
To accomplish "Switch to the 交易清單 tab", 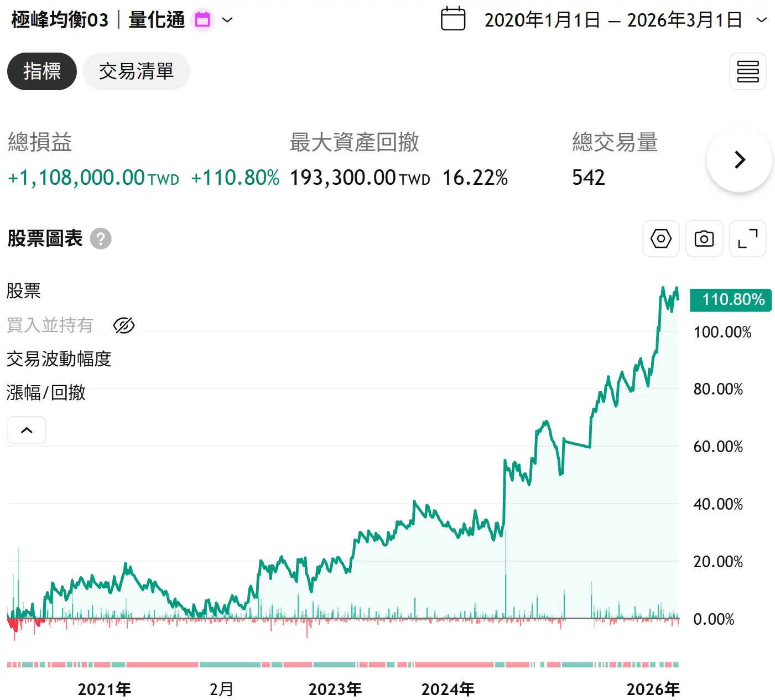I will (x=136, y=71).
